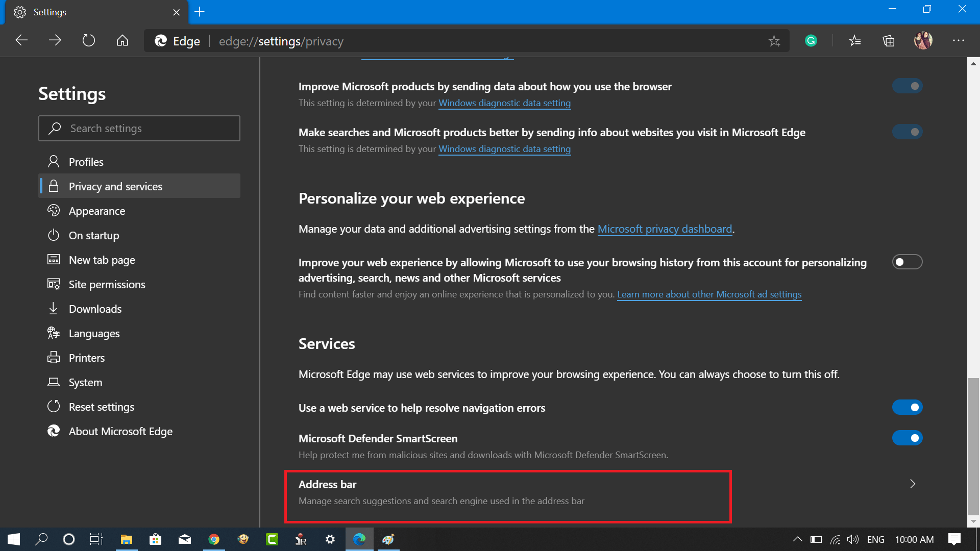The height and width of the screenshot is (551, 980).
Task: Open Profiles settings
Action: [x=139, y=162]
